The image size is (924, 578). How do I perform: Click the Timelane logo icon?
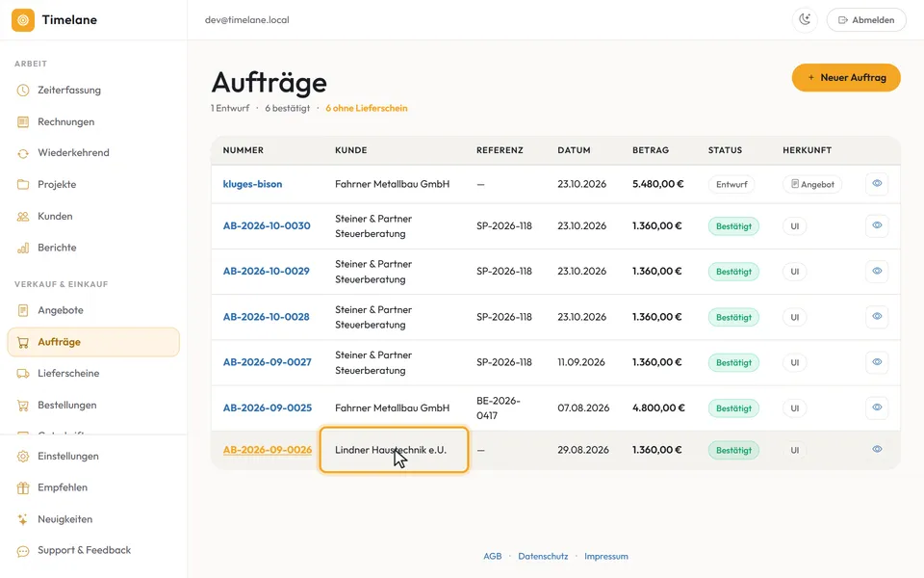pos(23,20)
